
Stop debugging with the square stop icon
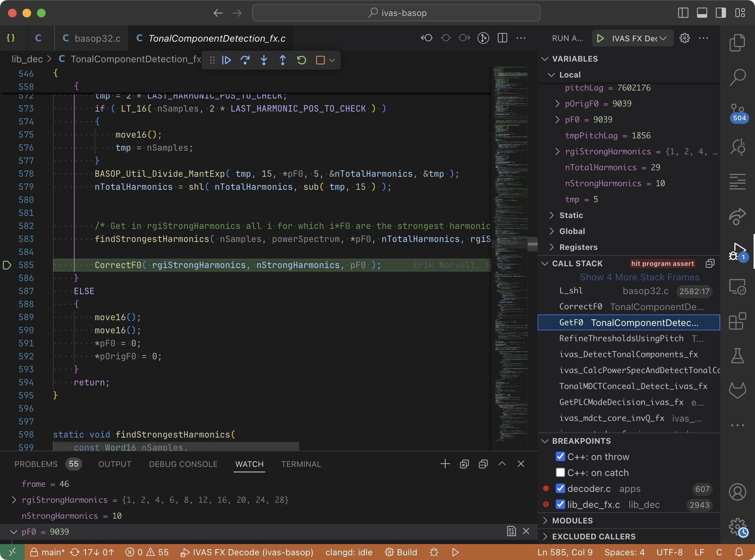[x=320, y=60]
